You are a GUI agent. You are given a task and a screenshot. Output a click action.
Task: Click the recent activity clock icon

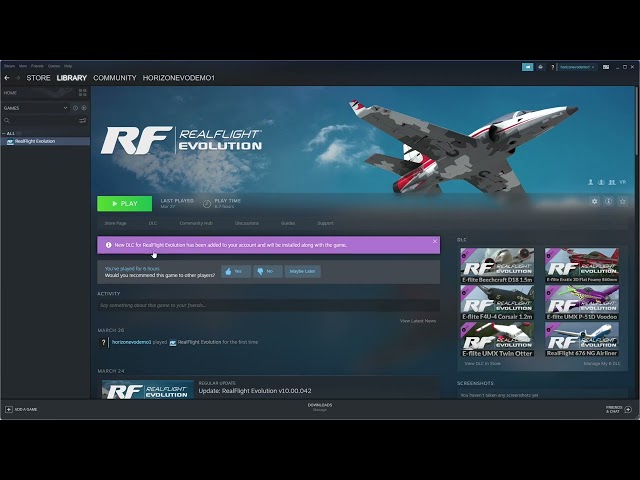[x=75, y=108]
